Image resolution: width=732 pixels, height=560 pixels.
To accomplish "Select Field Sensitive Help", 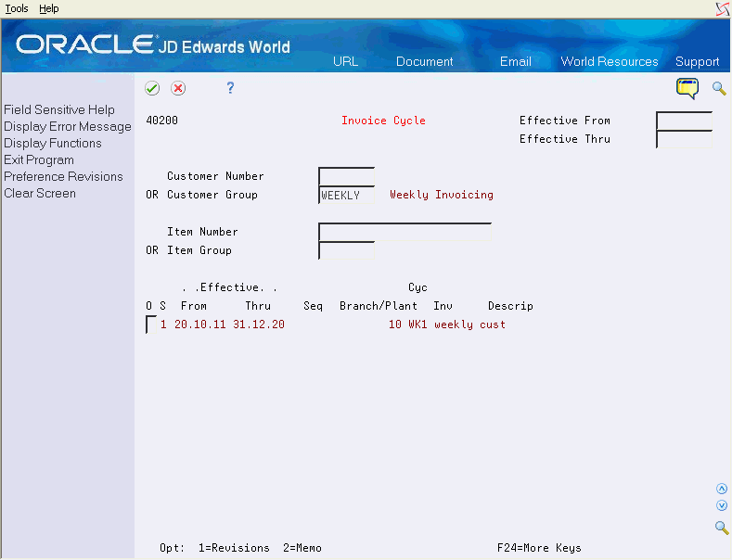I will (x=59, y=109).
